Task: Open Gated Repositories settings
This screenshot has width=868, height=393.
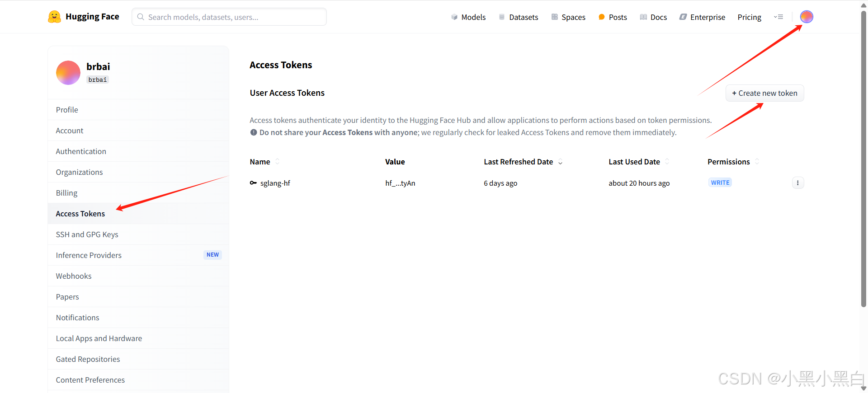Action: [138, 359]
